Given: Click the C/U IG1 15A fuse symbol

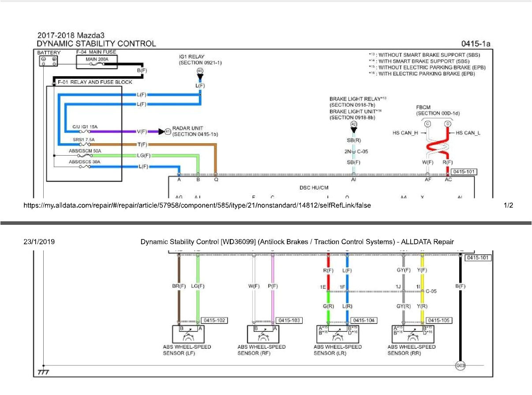Looking at the screenshot, I should click(84, 131).
